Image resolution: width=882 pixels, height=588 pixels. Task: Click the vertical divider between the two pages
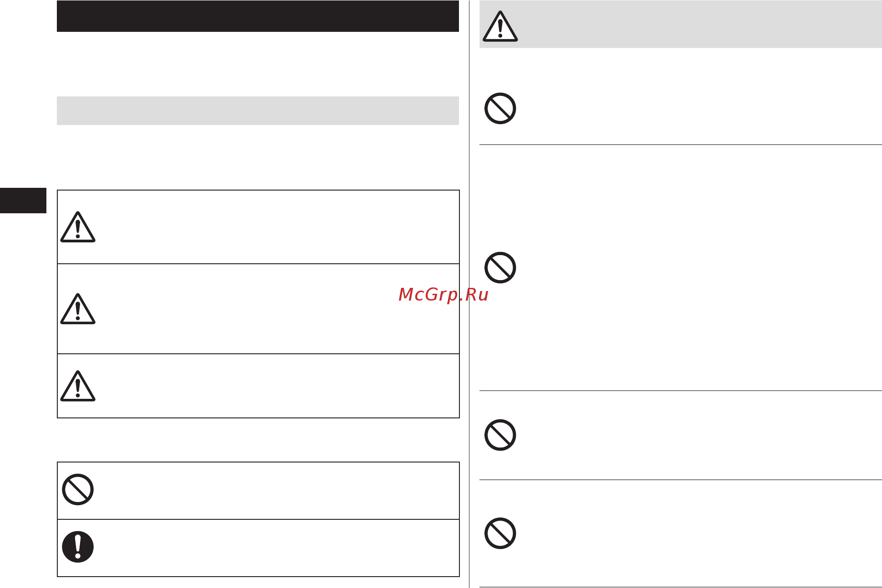point(469,294)
